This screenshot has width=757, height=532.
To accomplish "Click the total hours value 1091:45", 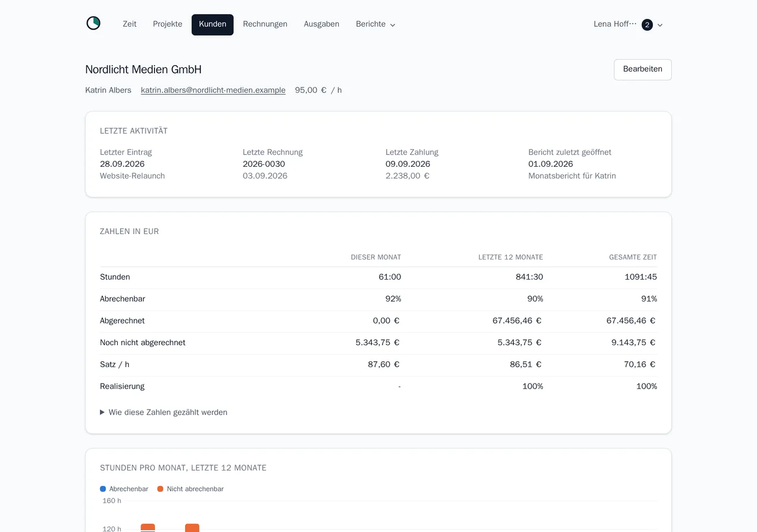I will [x=640, y=277].
